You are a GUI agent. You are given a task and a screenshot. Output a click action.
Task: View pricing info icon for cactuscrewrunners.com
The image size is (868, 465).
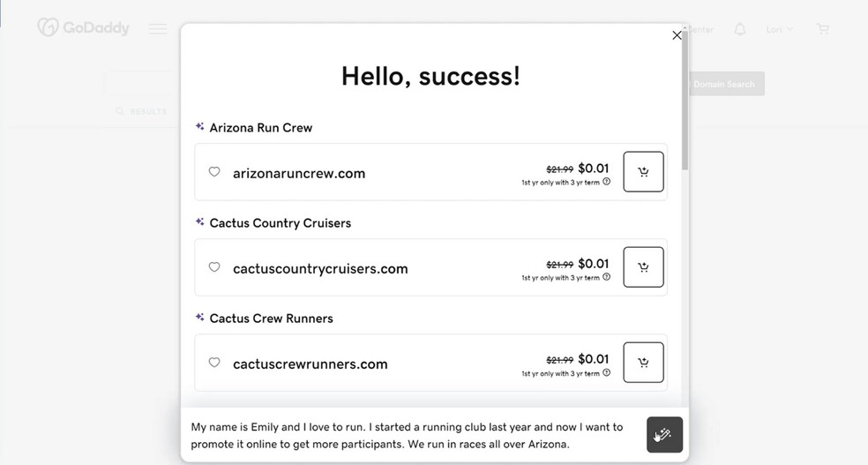[x=607, y=372]
